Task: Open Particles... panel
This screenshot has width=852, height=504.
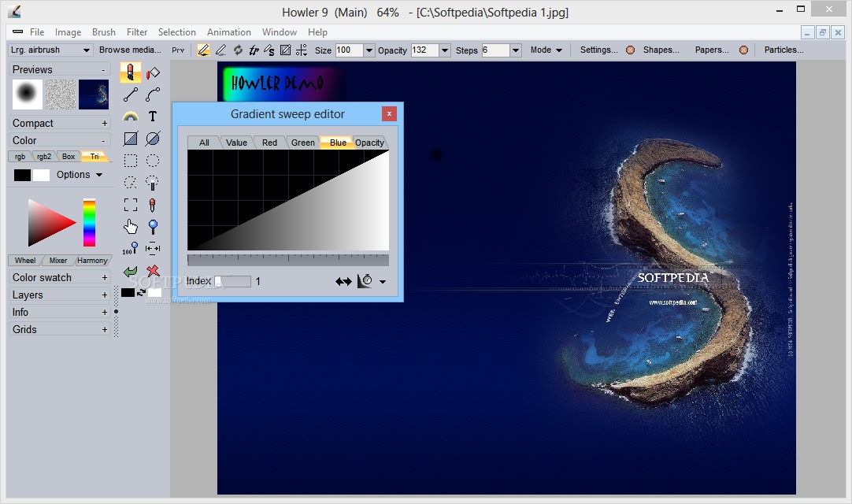Action: (783, 50)
